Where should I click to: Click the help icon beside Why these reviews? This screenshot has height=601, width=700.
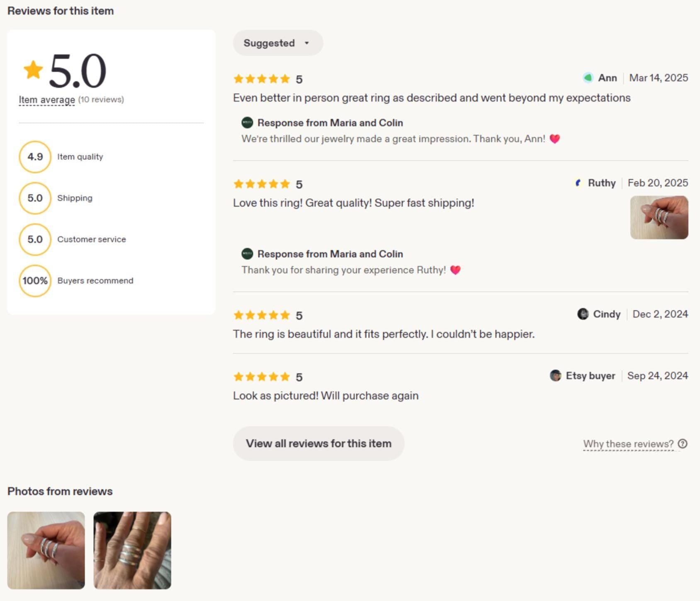click(x=682, y=444)
